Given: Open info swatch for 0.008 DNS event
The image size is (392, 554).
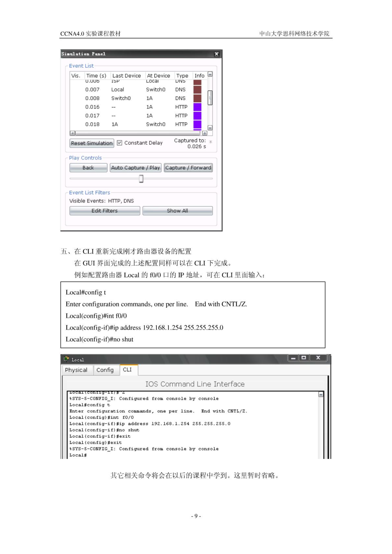Looking at the screenshot, I should tap(197, 98).
